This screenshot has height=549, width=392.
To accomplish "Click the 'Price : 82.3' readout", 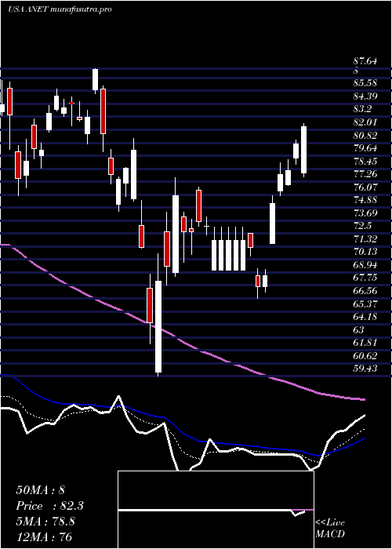I will coord(49,506).
